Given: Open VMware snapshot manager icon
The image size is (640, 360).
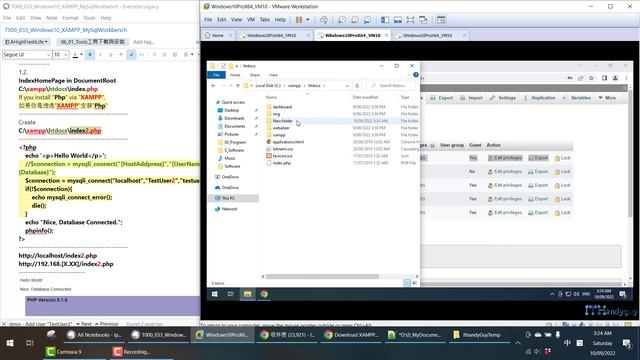Looking at the screenshot, I should pyautogui.click(x=368, y=20).
